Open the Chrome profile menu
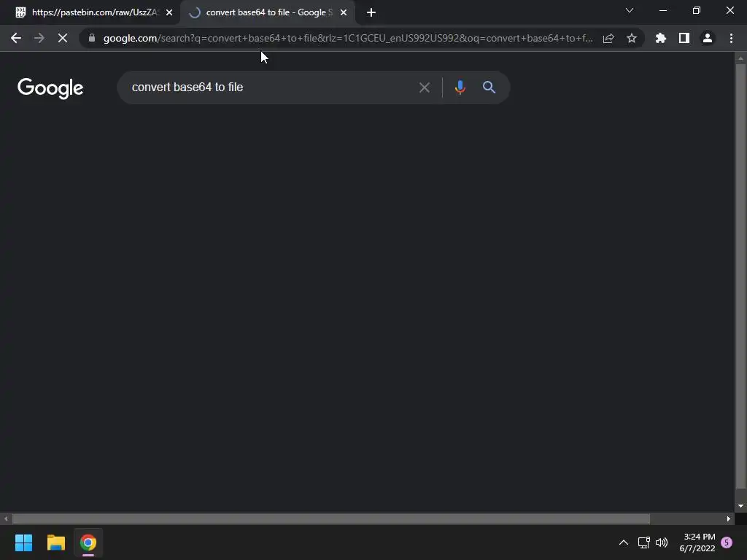 tap(708, 38)
